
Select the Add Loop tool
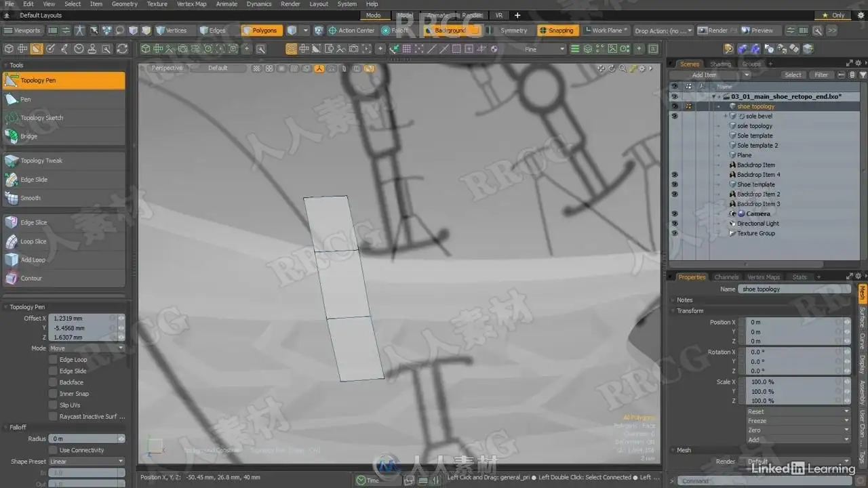tap(64, 260)
